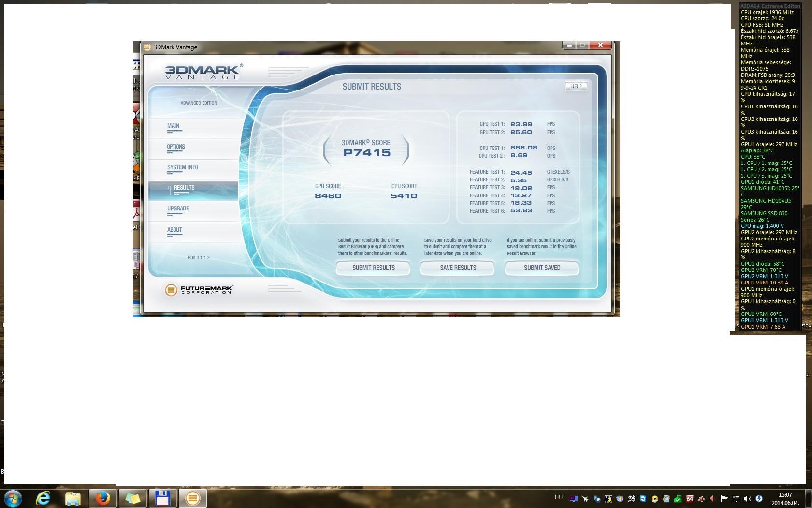Click the 3DMark Vantage logo
This screenshot has width=812, height=508.
point(203,72)
